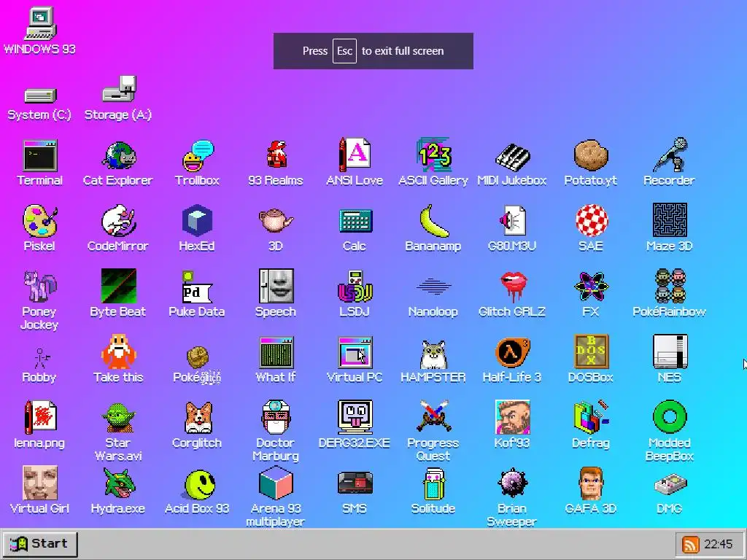
Task: Click the 22:45 taskbar clock
Action: coord(719,544)
